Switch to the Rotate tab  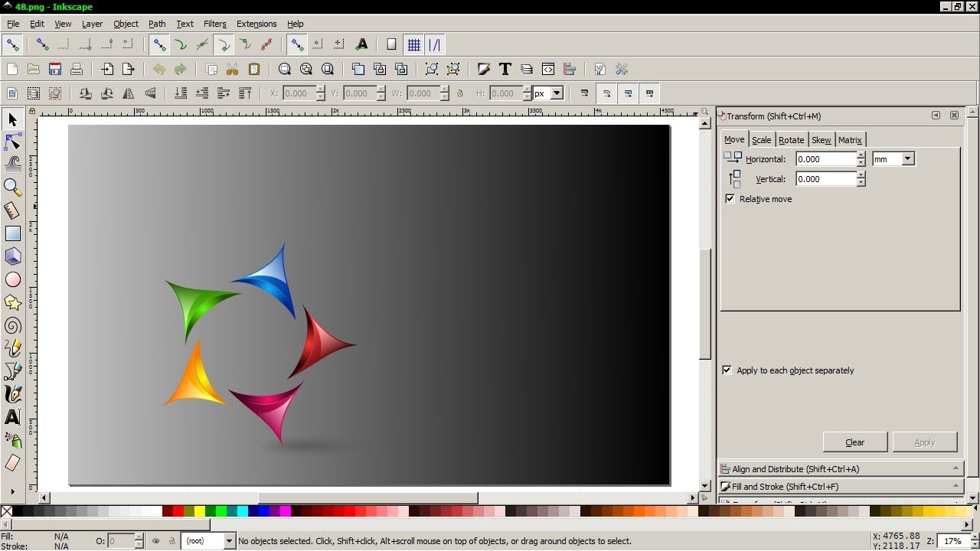tap(791, 140)
